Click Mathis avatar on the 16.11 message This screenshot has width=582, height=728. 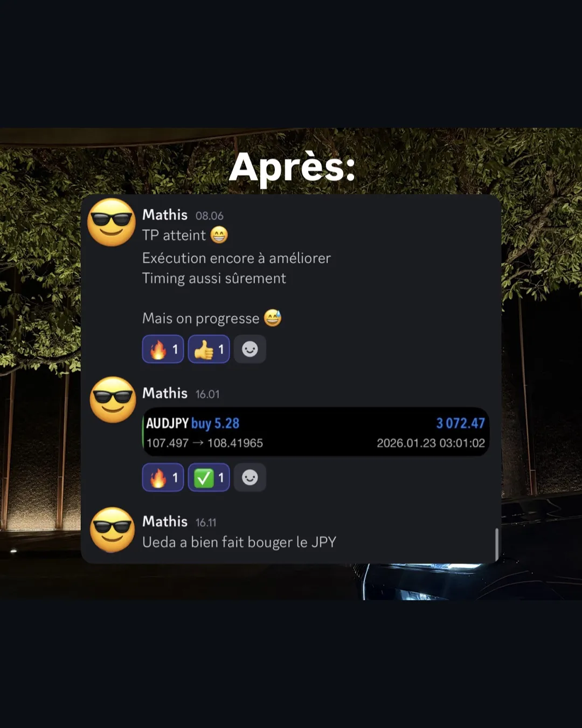(112, 530)
